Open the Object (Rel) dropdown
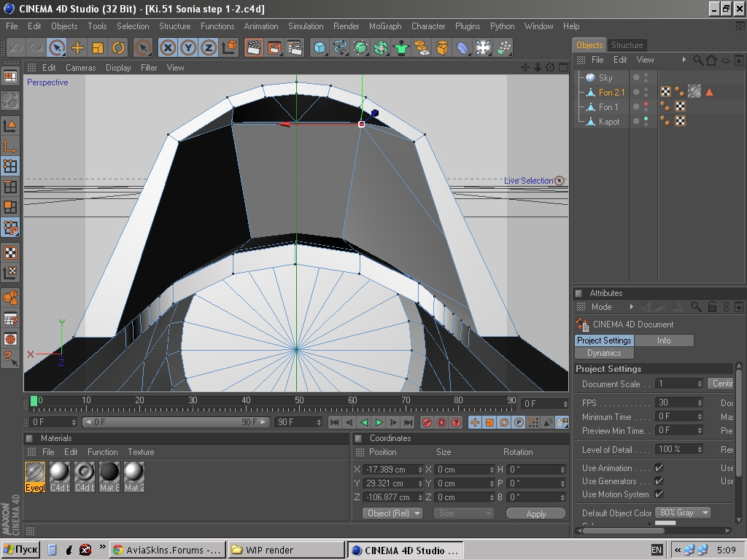The height and width of the screenshot is (560, 747). pos(393,513)
